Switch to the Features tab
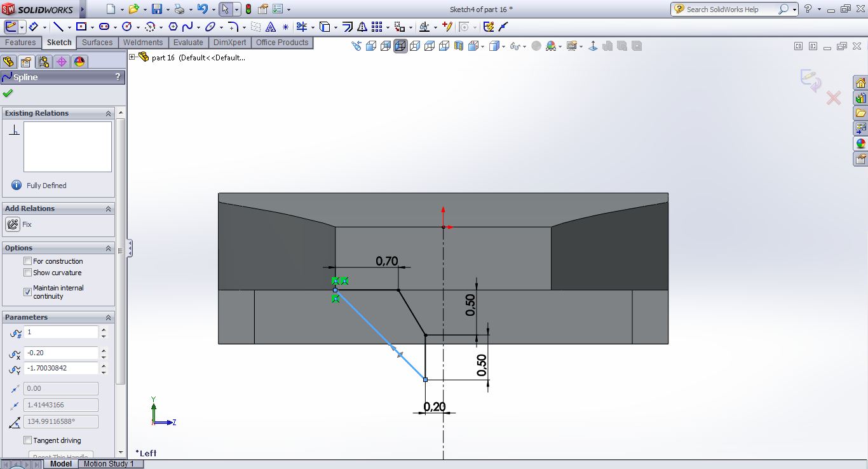 coord(20,43)
